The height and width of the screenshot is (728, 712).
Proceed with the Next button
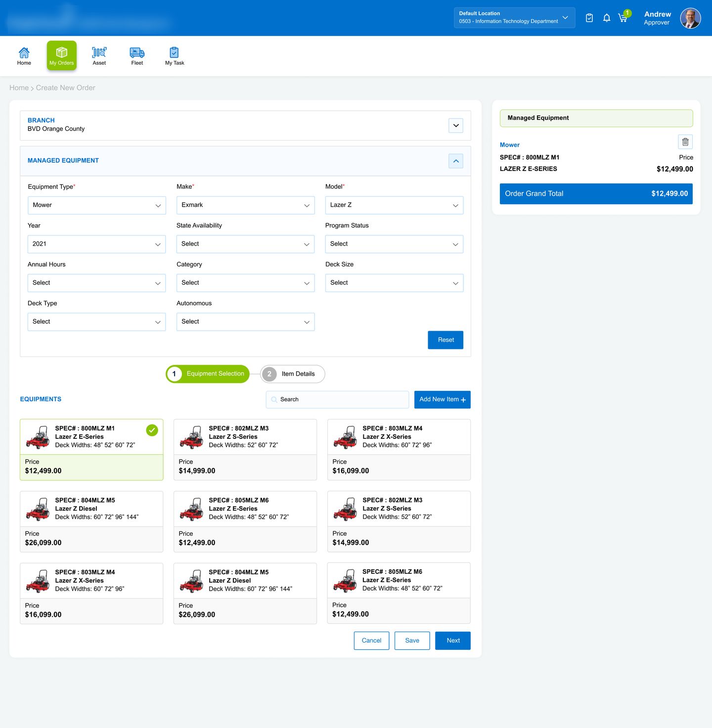tap(453, 641)
